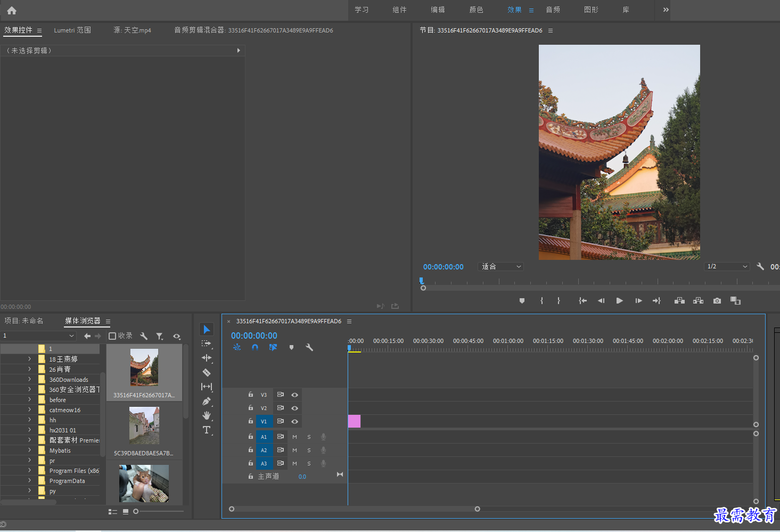The image size is (780, 532).
Task: Go to In point
Action: (x=582, y=301)
